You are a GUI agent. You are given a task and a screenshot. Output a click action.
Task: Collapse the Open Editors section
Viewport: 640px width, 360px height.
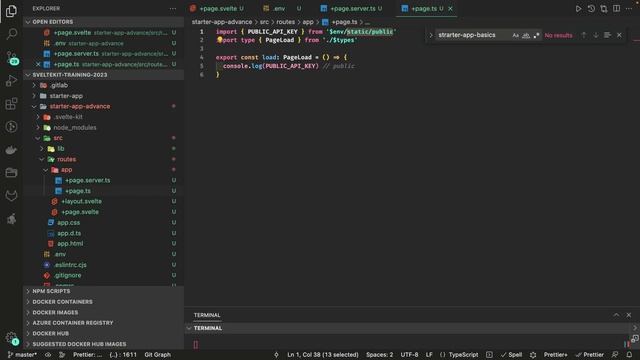click(x=104, y=22)
